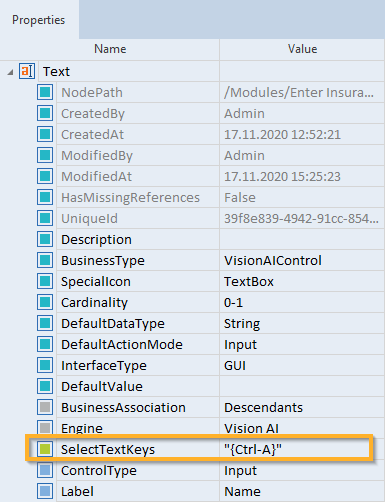Click the gray icon beside Engine
This screenshot has height=502, width=385.
tap(45, 428)
